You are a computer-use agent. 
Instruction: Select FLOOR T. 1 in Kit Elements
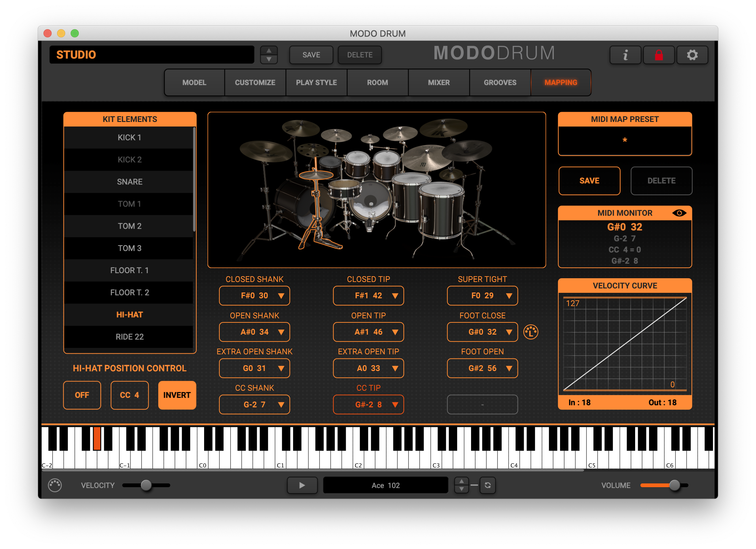tap(129, 270)
